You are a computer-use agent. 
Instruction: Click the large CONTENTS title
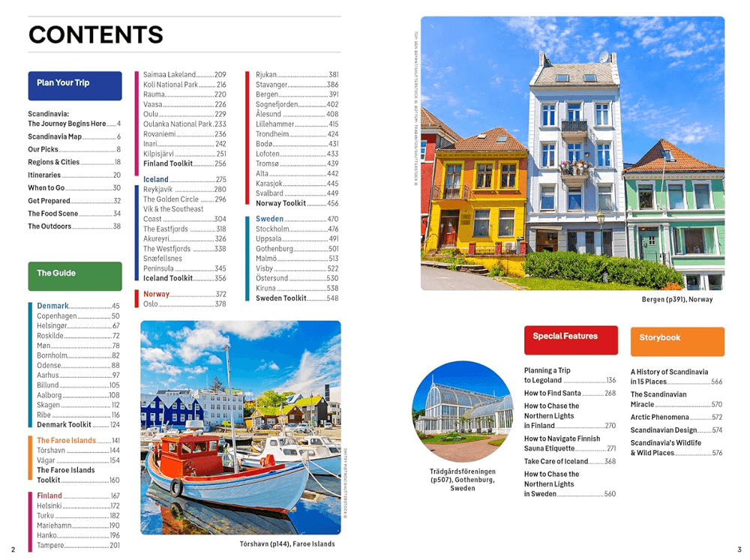(95, 34)
